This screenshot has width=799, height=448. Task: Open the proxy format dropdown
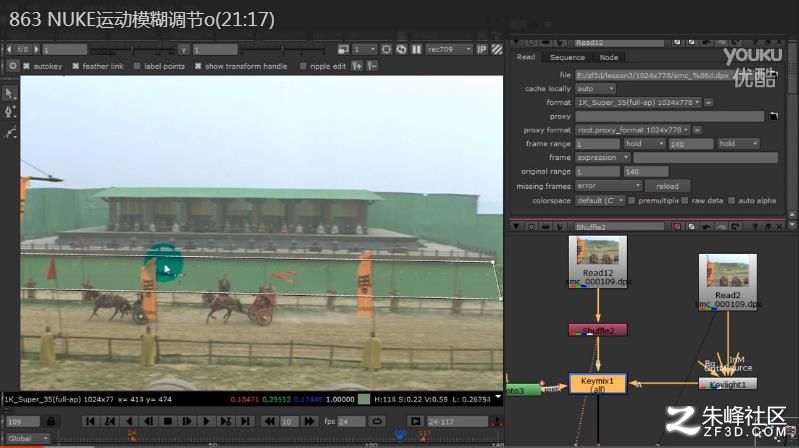tap(632, 130)
